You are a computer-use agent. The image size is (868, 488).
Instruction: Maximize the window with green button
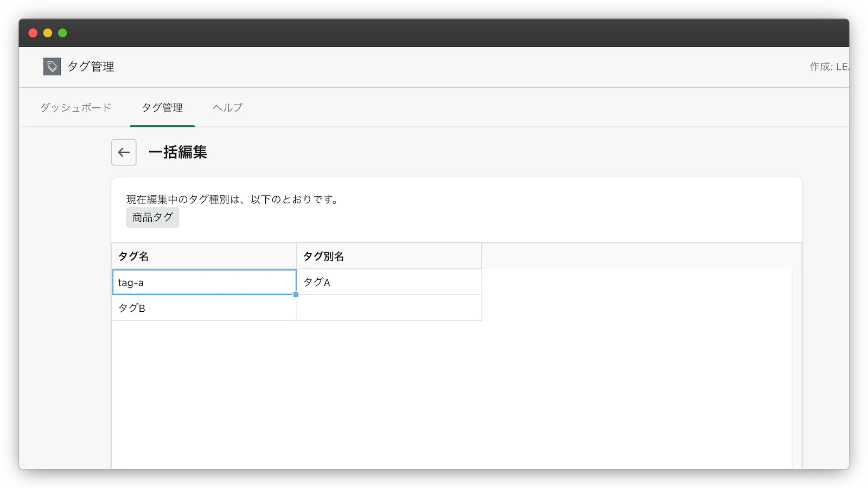[62, 33]
